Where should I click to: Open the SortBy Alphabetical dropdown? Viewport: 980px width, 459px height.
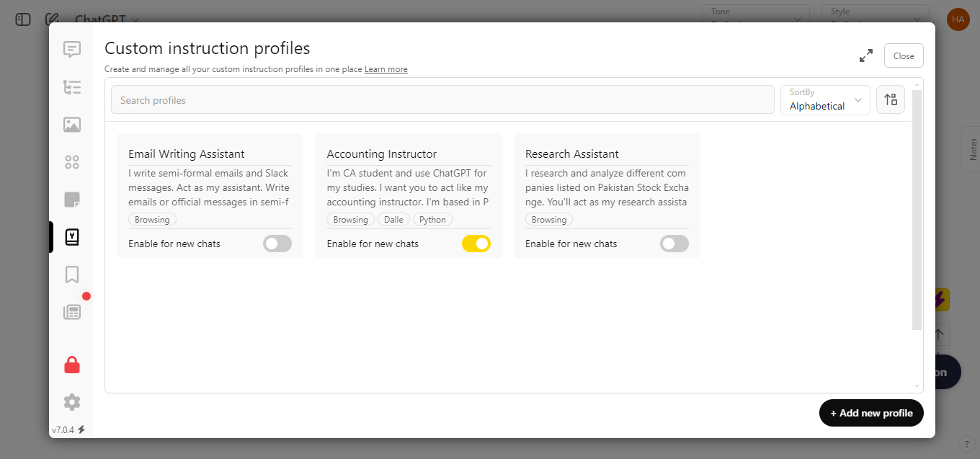[x=825, y=100]
